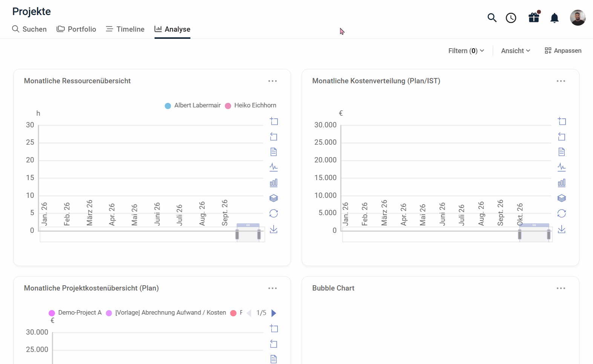Open options menu of Monatliche Kostenverteilung (Plan/IST)
Viewport: 593px width, 364px height.
[x=561, y=81]
